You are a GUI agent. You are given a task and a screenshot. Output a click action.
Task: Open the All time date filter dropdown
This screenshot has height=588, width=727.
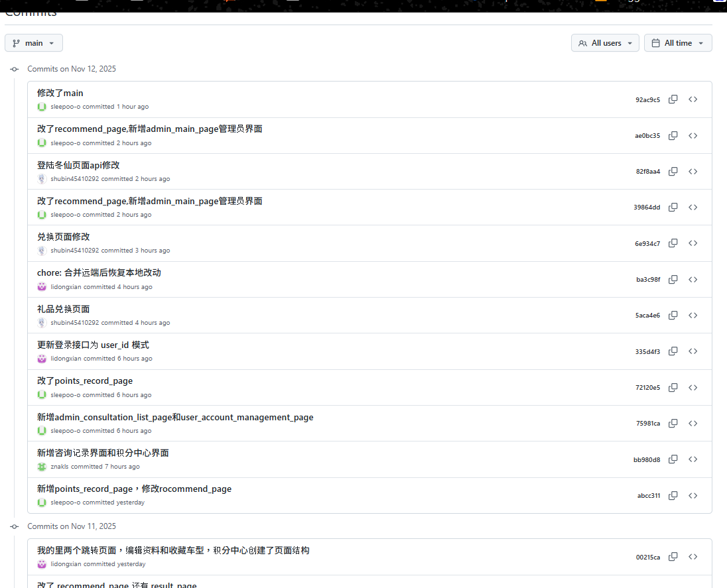[677, 42]
